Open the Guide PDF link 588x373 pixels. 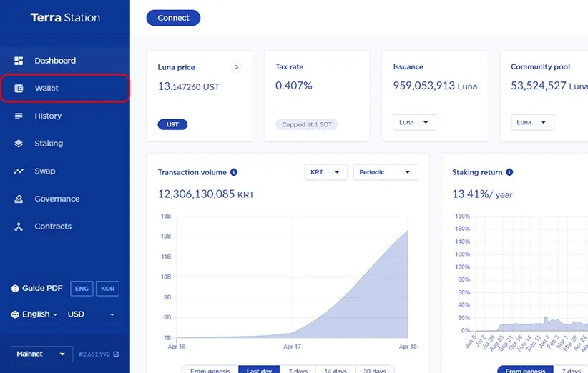[37, 289]
